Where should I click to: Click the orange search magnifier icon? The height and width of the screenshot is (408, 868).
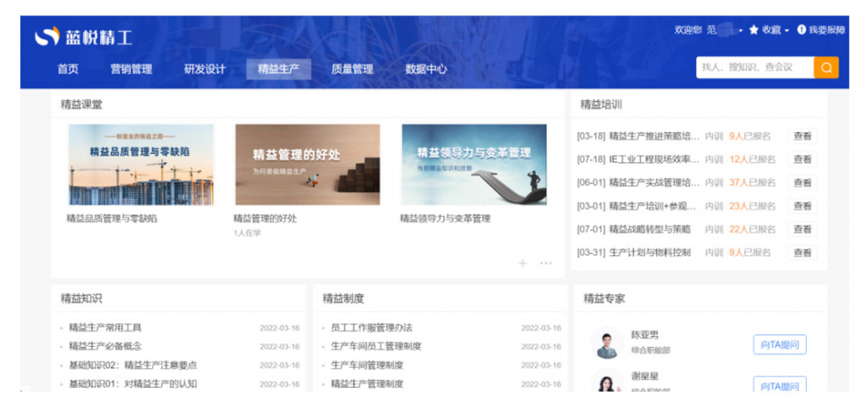click(x=826, y=68)
